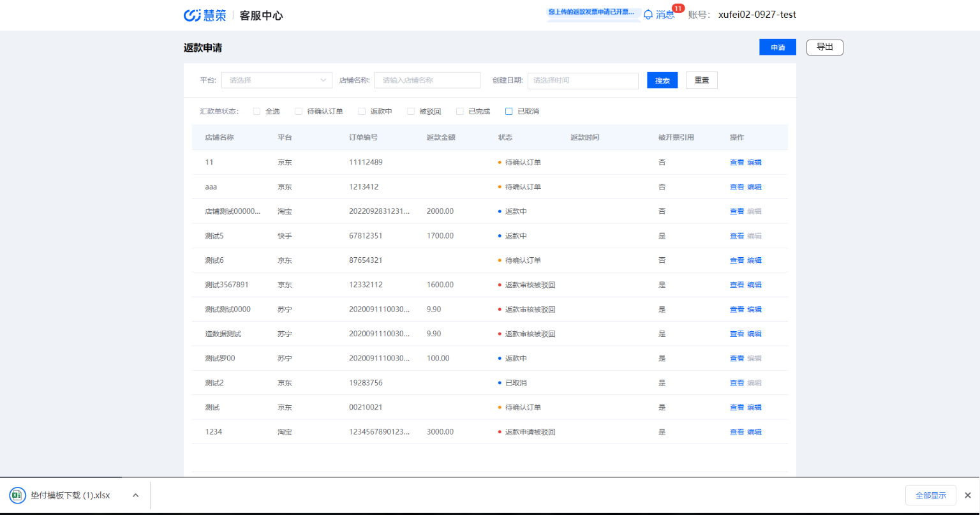
Task: View the 测试罗00 row
Action: [x=737, y=359]
